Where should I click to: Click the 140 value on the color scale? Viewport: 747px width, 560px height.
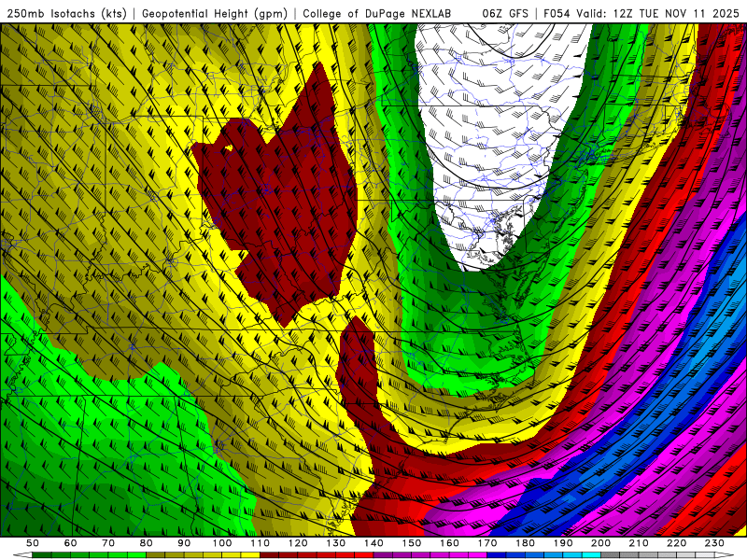coord(373,543)
